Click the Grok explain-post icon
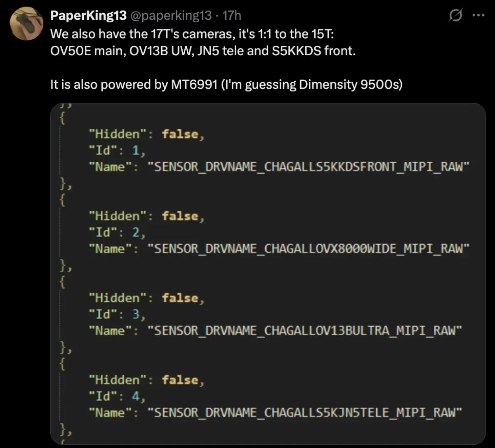The height and width of the screenshot is (448, 495). point(455,16)
